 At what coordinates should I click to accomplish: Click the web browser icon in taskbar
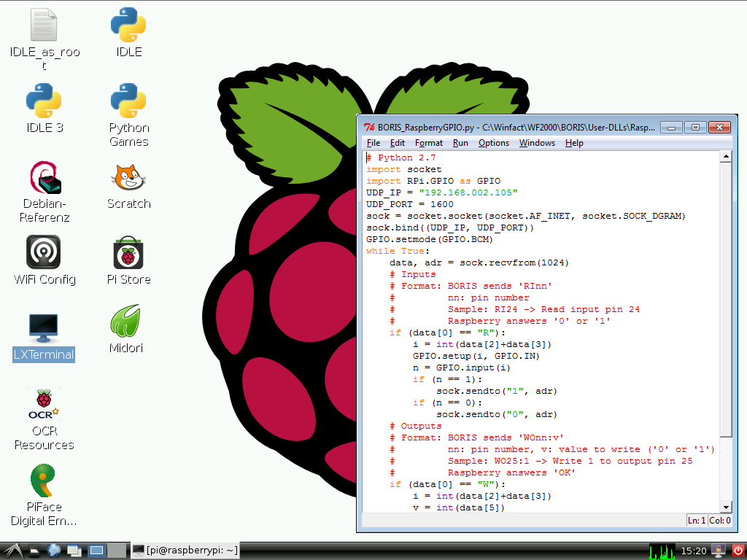click(x=53, y=551)
